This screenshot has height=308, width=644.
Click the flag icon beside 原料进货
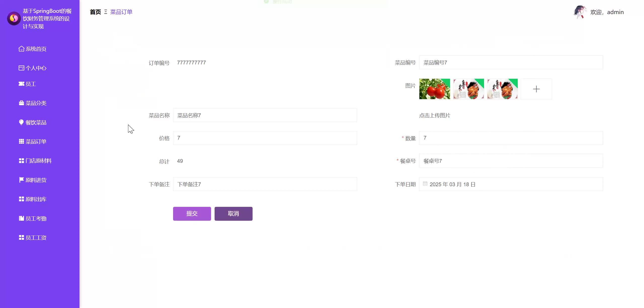tap(21, 180)
